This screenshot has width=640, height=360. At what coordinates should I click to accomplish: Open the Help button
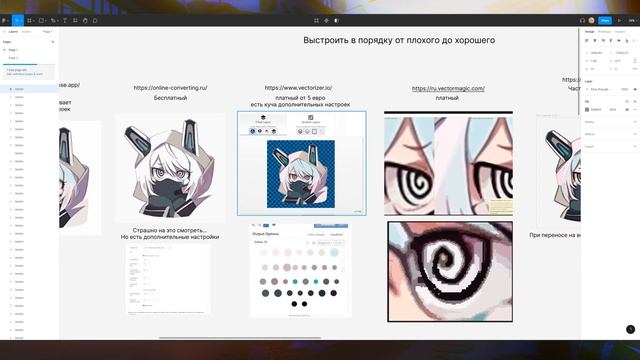[x=631, y=329]
